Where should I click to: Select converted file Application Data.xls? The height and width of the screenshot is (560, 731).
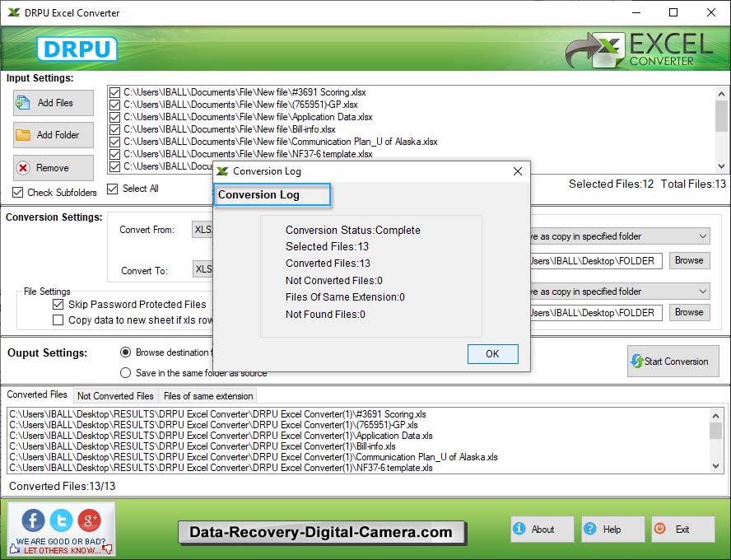pos(221,436)
